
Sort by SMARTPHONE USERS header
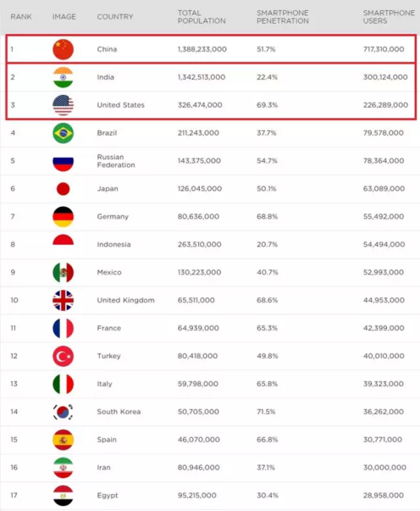coord(389,17)
